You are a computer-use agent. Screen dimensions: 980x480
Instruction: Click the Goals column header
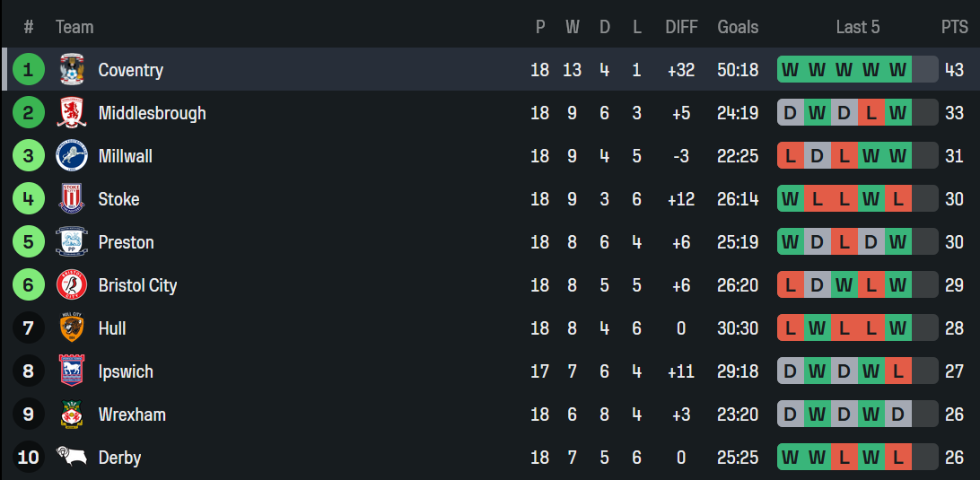pyautogui.click(x=738, y=27)
